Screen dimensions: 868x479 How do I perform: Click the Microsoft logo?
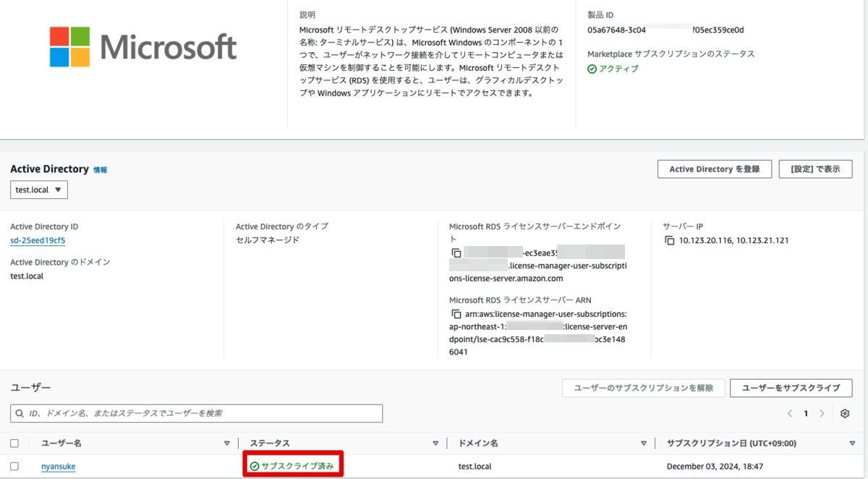pos(143,47)
